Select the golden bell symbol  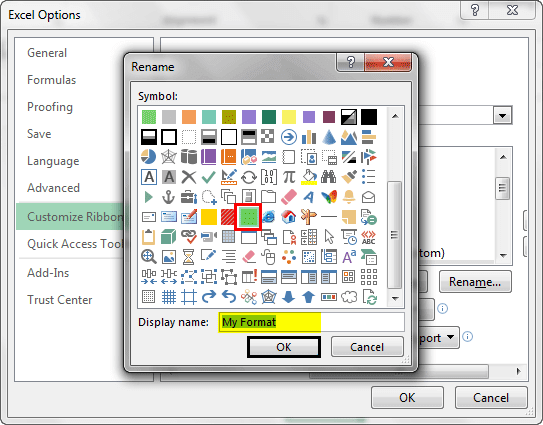pos(349,197)
